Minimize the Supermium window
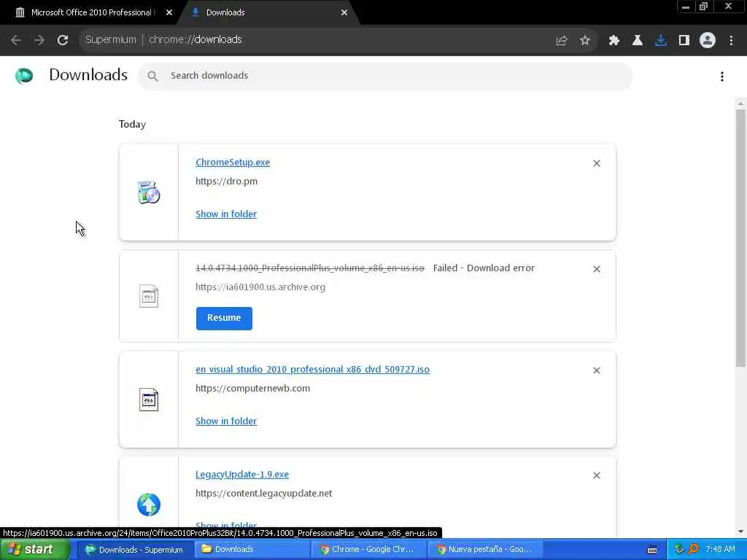Viewport: 747px width, 560px height. (x=686, y=7)
